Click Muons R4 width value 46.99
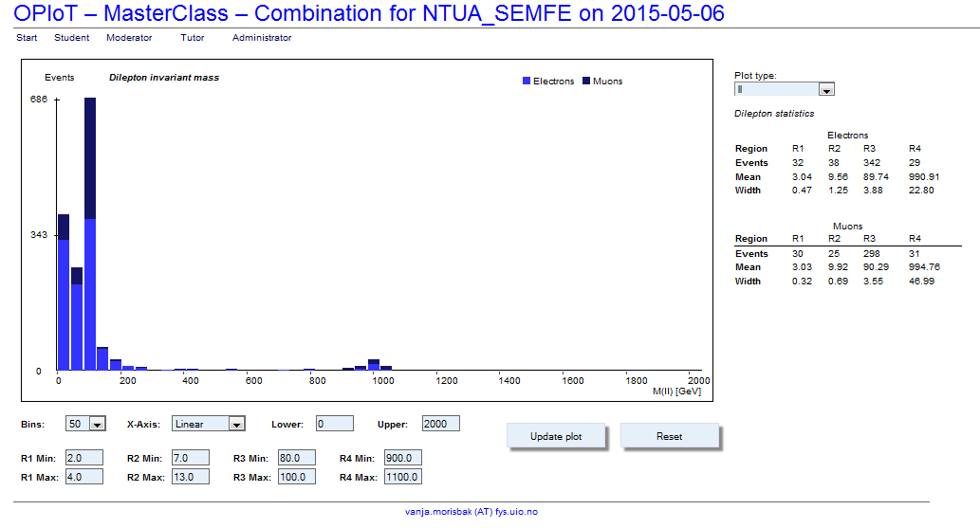Image resolution: width=980 pixels, height=528 pixels. (921, 282)
